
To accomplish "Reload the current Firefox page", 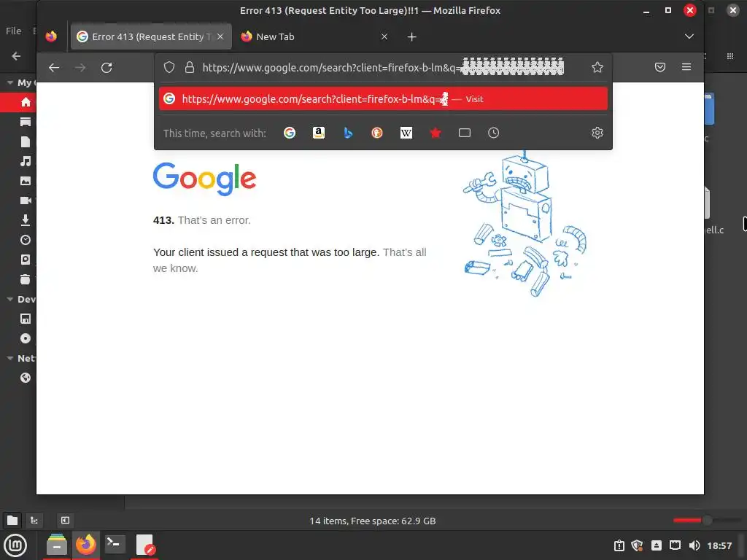I will [x=107, y=68].
